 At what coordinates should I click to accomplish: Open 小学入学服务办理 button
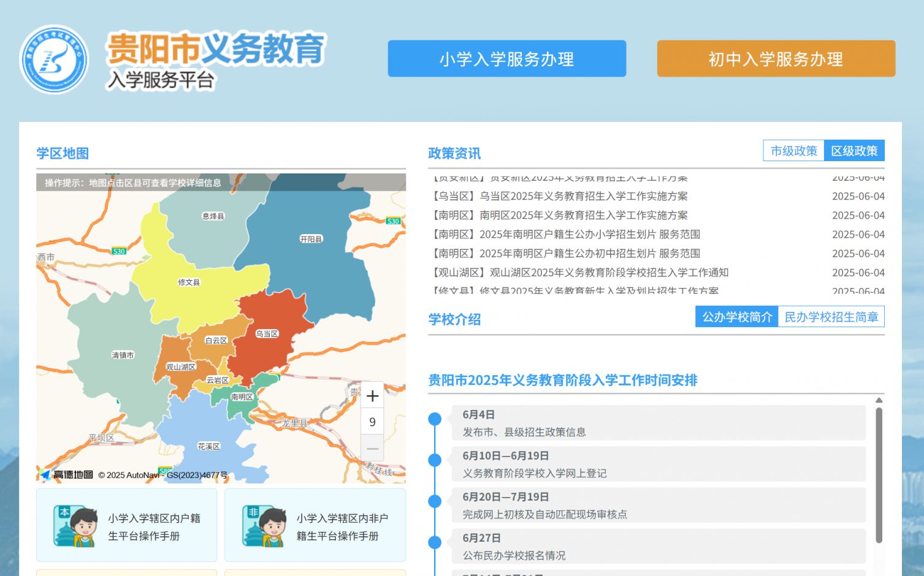pyautogui.click(x=507, y=59)
